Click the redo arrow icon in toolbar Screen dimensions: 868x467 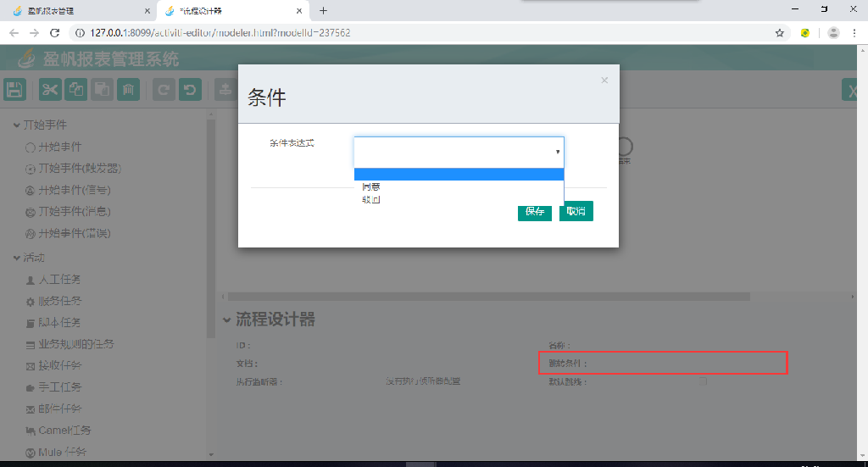[164, 90]
